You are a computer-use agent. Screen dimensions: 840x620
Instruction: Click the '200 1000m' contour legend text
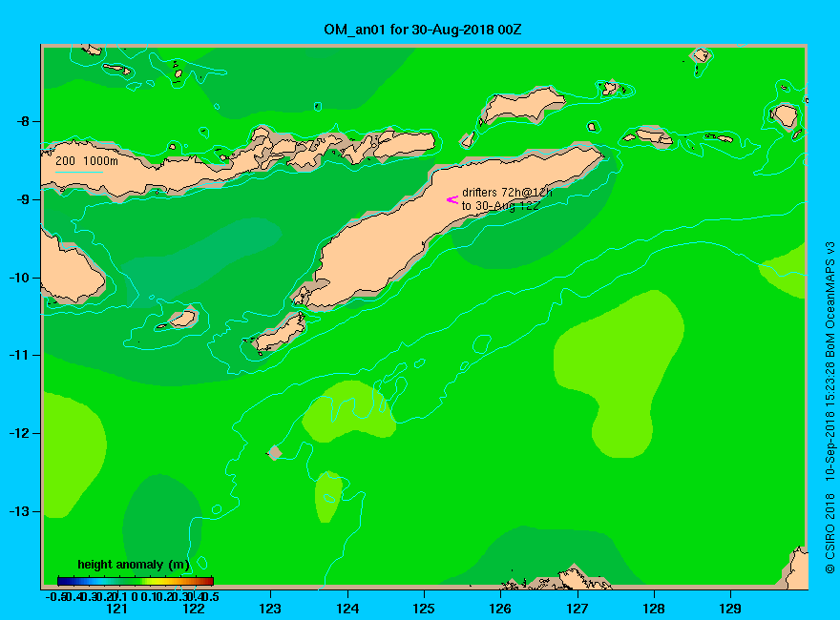click(87, 160)
